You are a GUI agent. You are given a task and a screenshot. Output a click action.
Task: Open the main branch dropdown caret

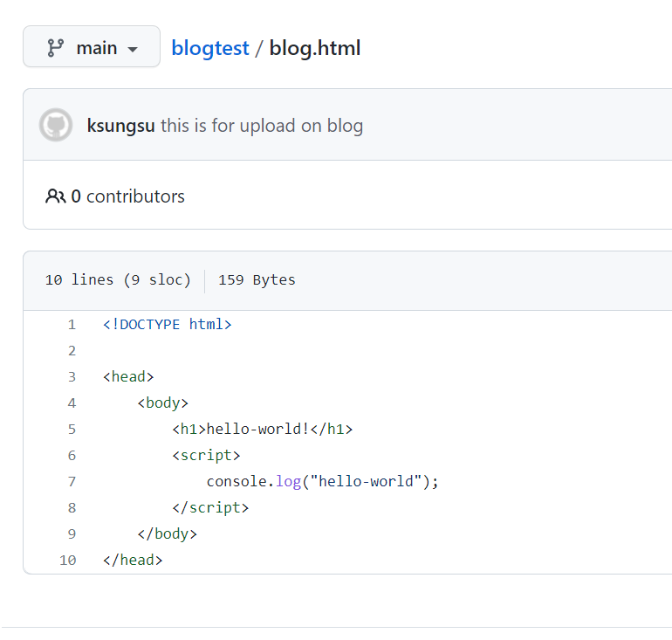click(x=133, y=49)
